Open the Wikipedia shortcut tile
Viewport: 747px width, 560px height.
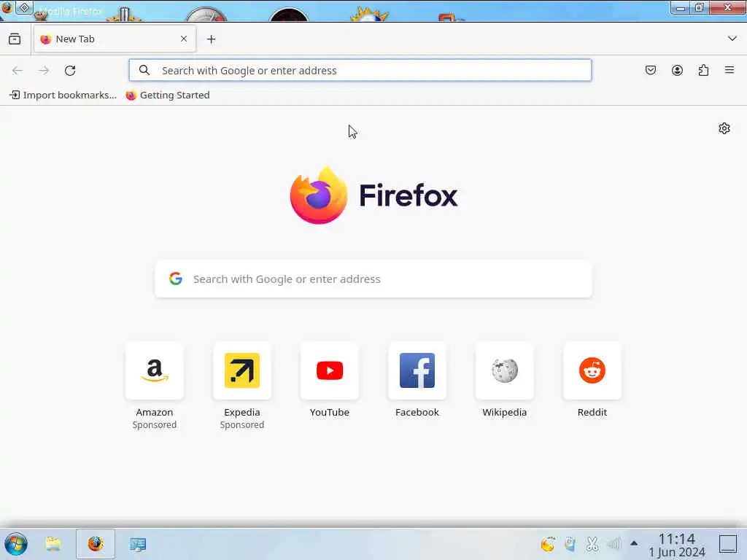[505, 370]
